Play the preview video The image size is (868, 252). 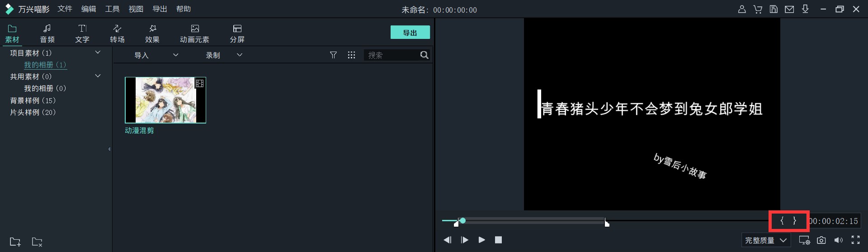coord(482,240)
